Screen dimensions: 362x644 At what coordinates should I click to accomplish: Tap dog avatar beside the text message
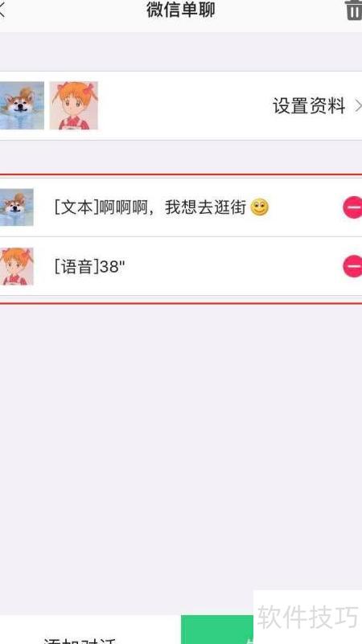coord(16,207)
